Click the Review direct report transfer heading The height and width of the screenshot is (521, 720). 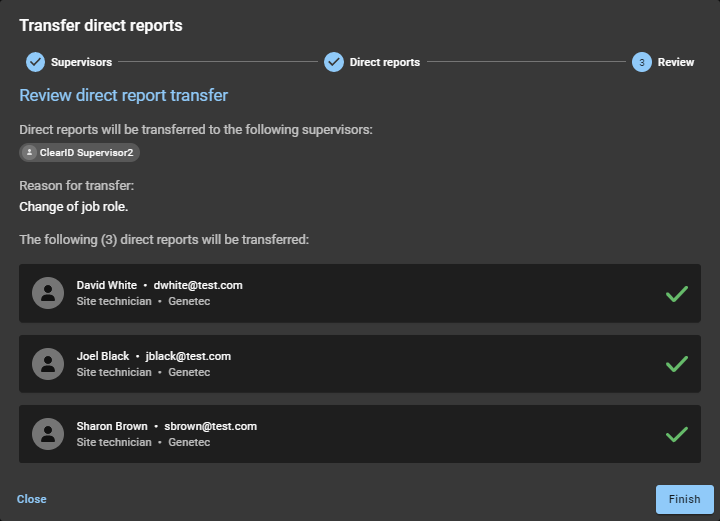(x=124, y=96)
